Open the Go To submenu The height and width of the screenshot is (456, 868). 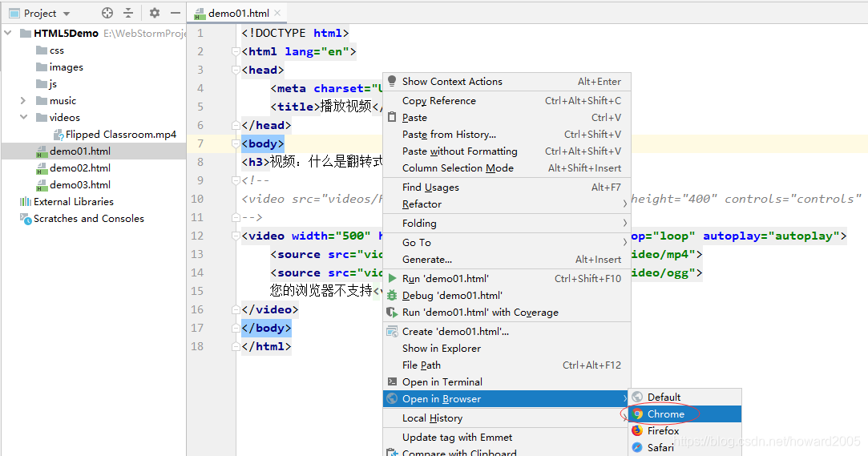(x=507, y=242)
